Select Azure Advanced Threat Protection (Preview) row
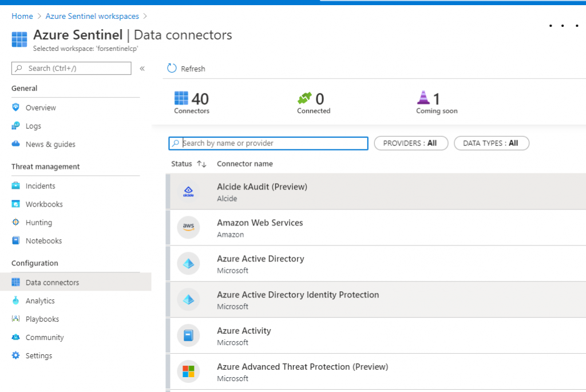Image resolution: width=586 pixels, height=392 pixels. coord(376,372)
